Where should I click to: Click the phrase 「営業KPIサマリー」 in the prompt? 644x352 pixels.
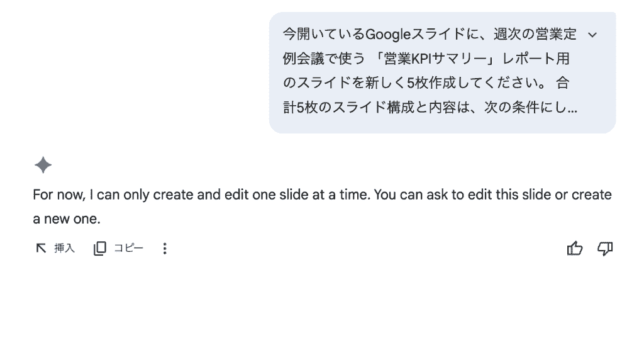click(x=434, y=59)
